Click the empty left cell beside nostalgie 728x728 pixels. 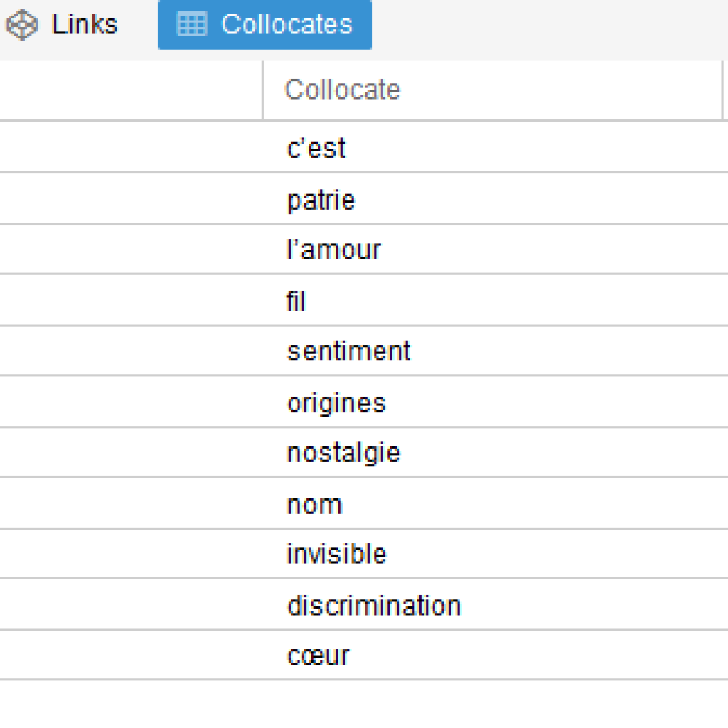tap(131, 451)
